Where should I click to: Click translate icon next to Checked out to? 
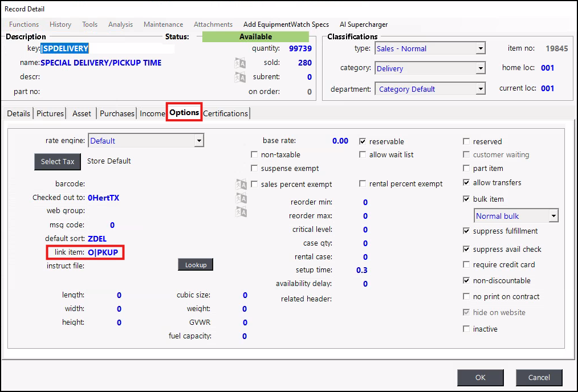(241, 198)
